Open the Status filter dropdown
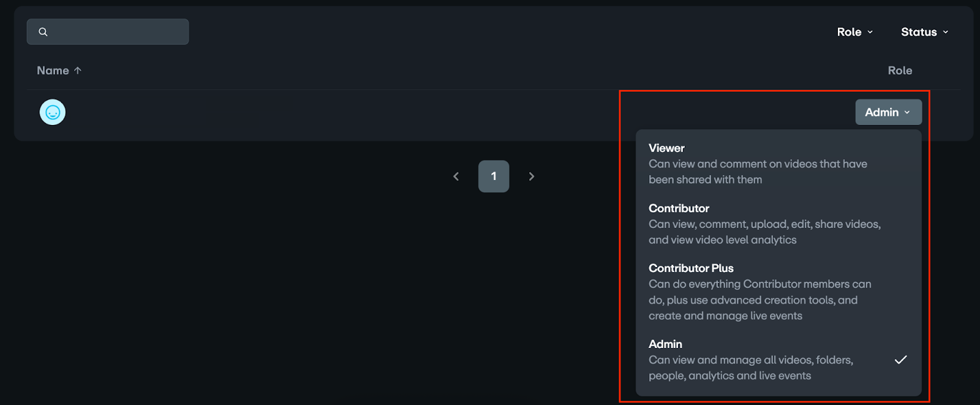Image resolution: width=980 pixels, height=405 pixels. 924,32
